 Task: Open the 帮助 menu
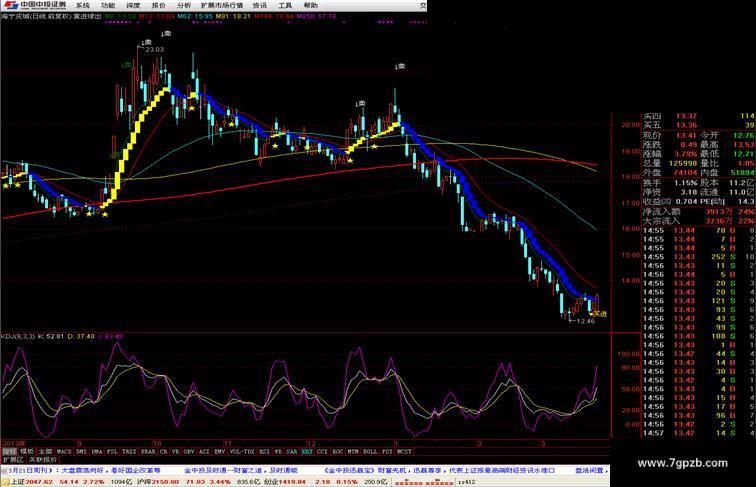(310, 5)
